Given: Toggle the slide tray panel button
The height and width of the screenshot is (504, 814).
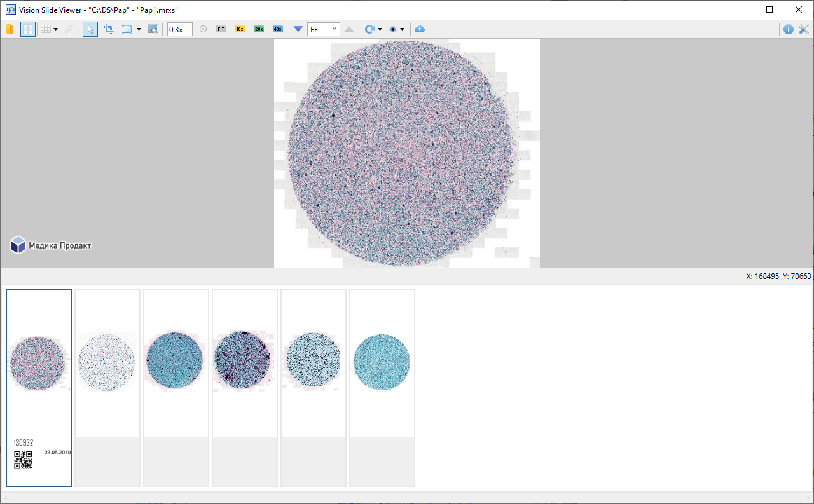Looking at the screenshot, I should pos(28,29).
